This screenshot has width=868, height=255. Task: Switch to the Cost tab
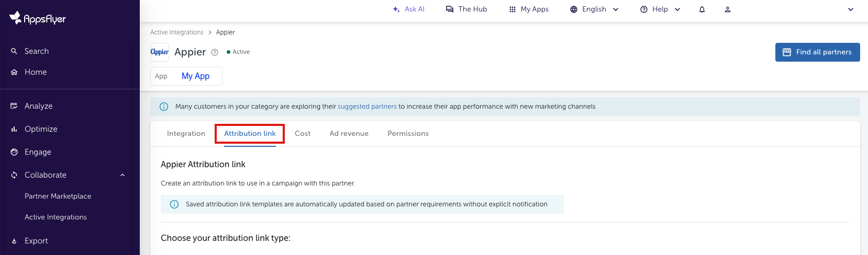(x=303, y=134)
